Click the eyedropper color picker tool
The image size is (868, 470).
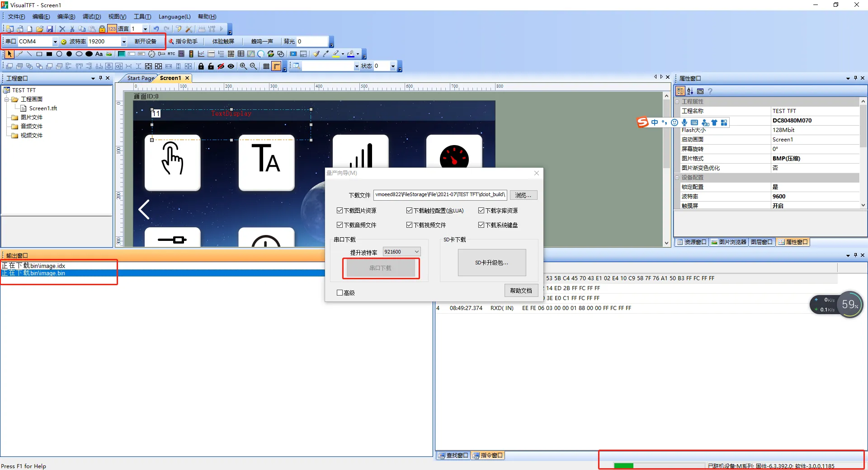326,54
